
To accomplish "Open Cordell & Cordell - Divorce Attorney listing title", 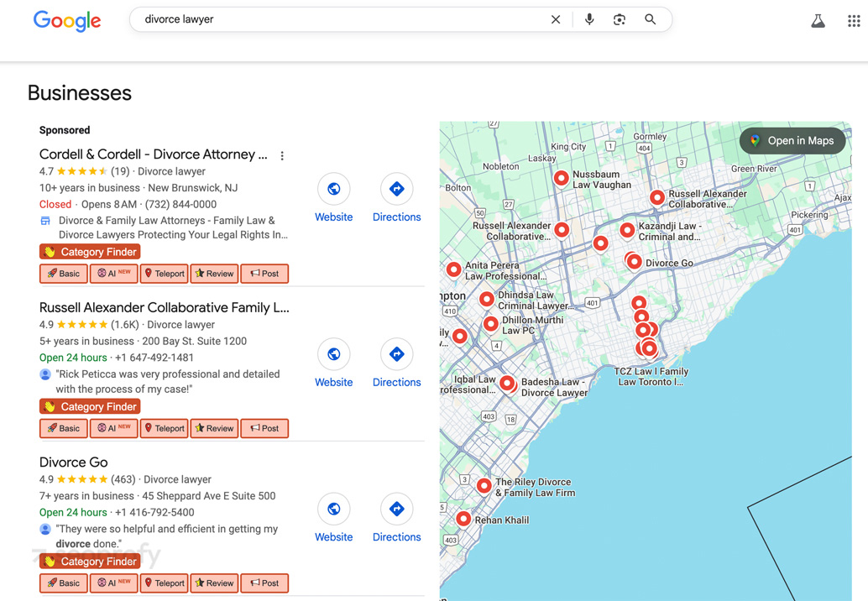I will 154,154.
